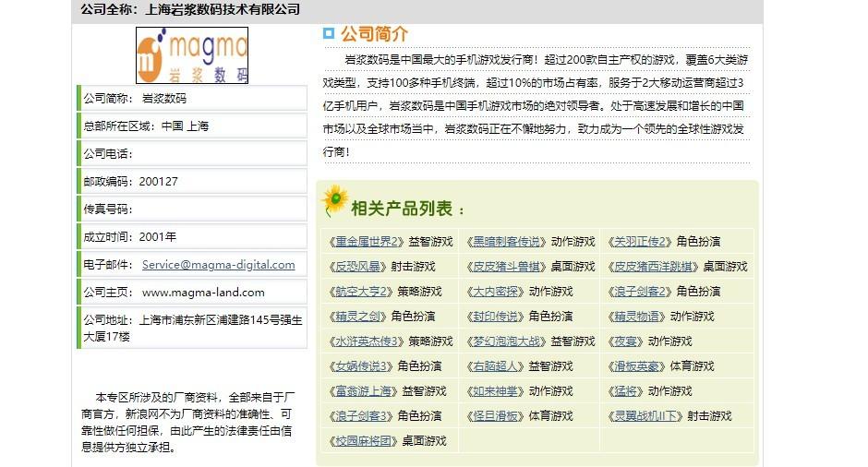Open the 水浒英杰传3 game link
The image size is (868, 467).
tap(367, 341)
